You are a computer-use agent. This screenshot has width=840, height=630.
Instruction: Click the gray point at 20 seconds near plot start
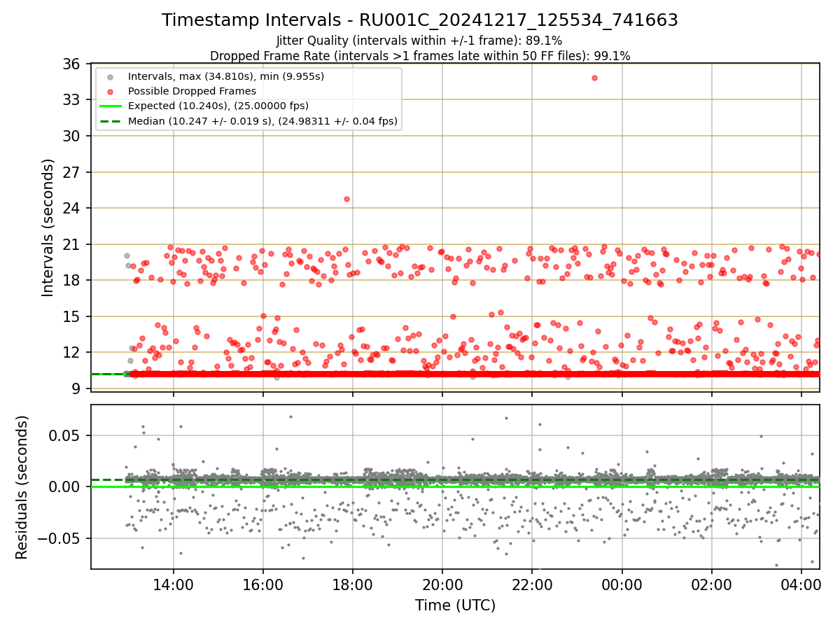click(127, 256)
